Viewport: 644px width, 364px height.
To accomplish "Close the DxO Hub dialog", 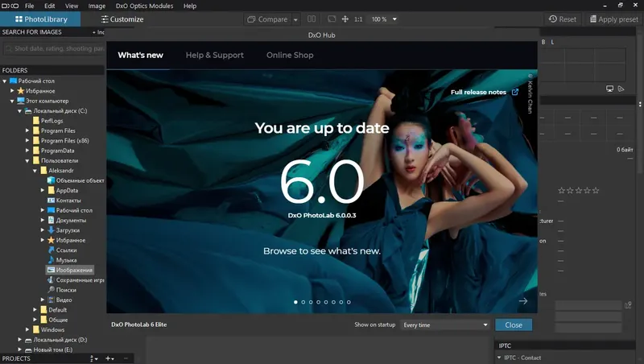I will [x=514, y=325].
